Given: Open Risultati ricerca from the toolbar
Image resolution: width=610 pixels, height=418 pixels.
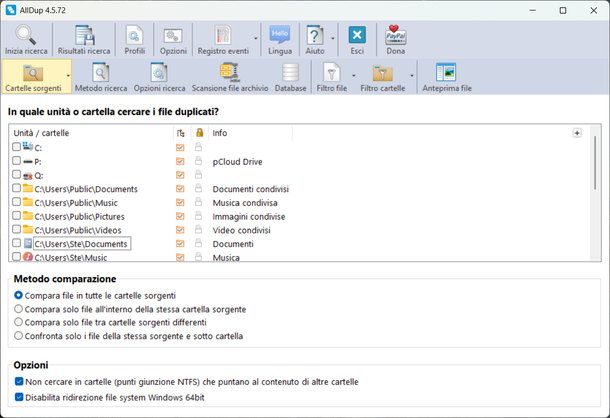Looking at the screenshot, I should (84, 35).
